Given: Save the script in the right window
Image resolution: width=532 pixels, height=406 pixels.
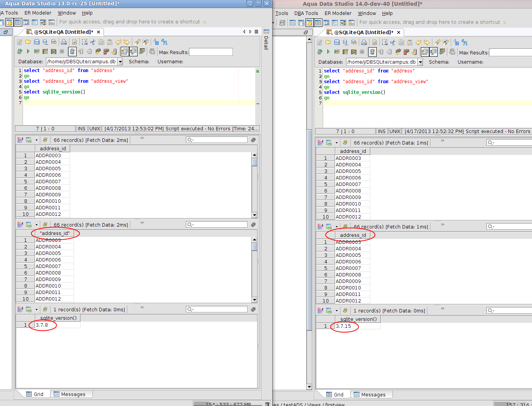Looking at the screenshot, I should point(337,42).
